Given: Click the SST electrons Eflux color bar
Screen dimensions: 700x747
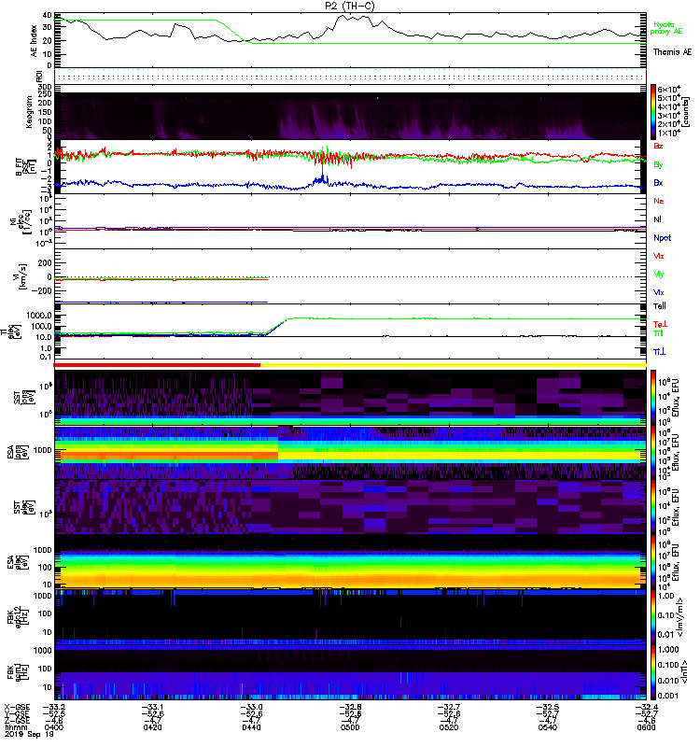Looking at the screenshot, I should (652, 507).
